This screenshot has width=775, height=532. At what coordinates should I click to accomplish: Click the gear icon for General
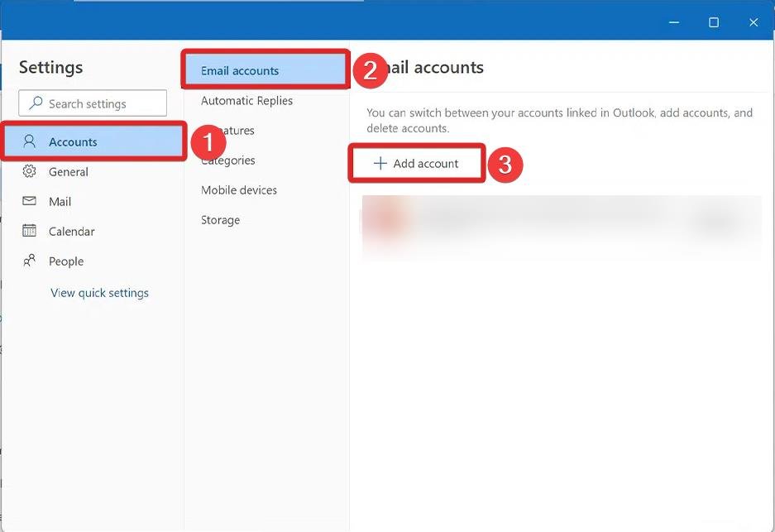click(30, 171)
